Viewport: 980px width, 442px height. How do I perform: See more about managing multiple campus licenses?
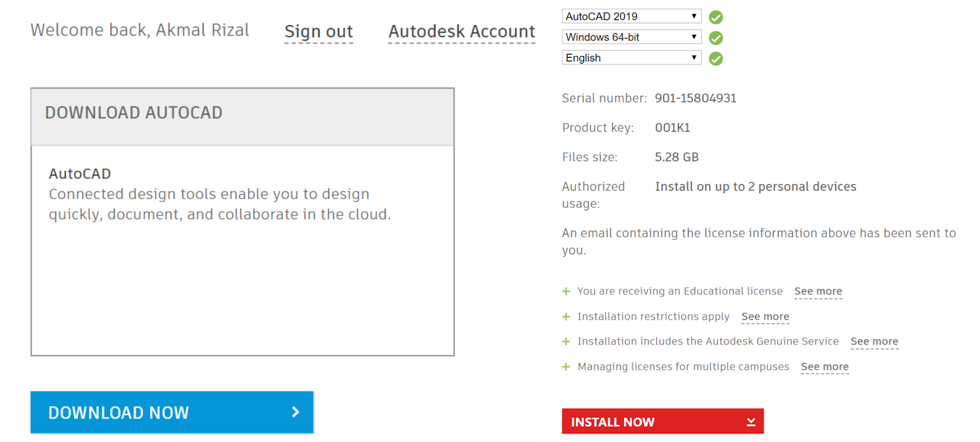(824, 367)
